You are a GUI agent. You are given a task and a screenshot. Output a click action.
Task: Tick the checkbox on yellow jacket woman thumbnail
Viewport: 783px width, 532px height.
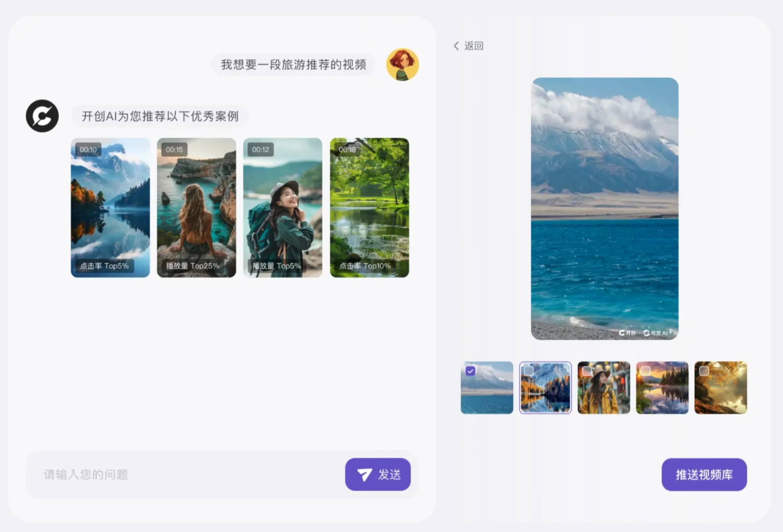pos(587,371)
